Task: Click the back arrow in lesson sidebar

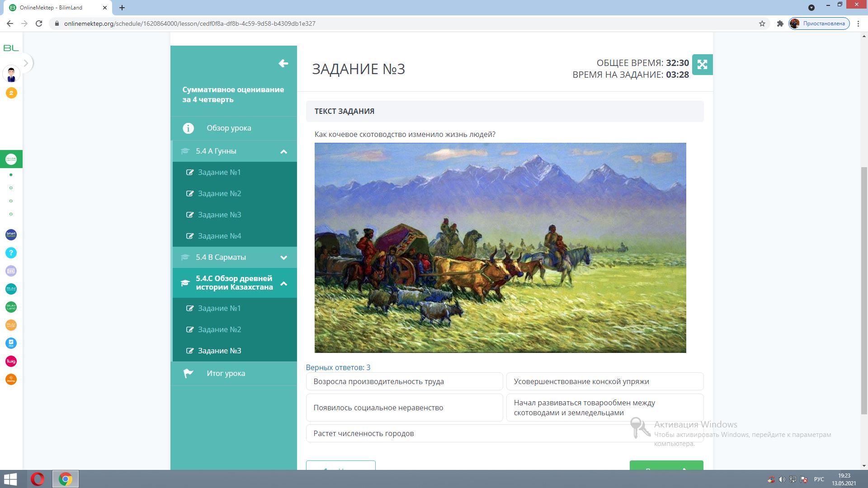Action: [x=283, y=64]
